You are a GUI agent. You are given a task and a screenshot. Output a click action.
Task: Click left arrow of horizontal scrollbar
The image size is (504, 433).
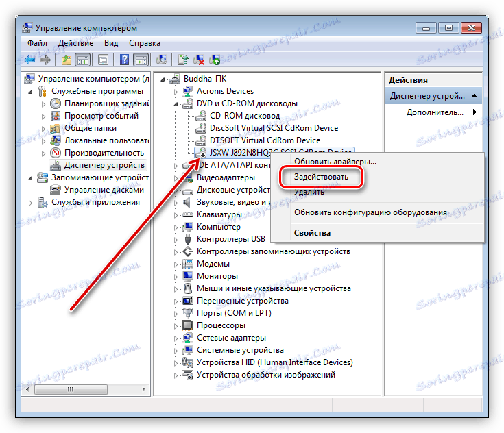coord(27,389)
